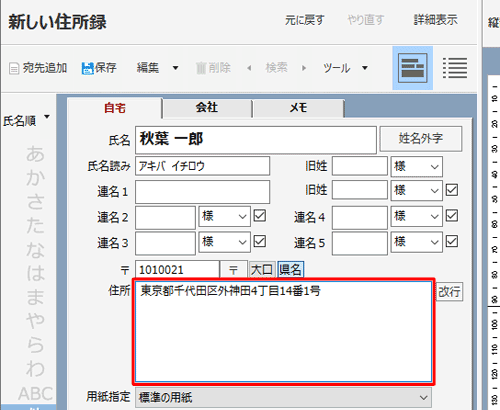
Task: Click the 連名4 input field
Action: (x=360, y=217)
